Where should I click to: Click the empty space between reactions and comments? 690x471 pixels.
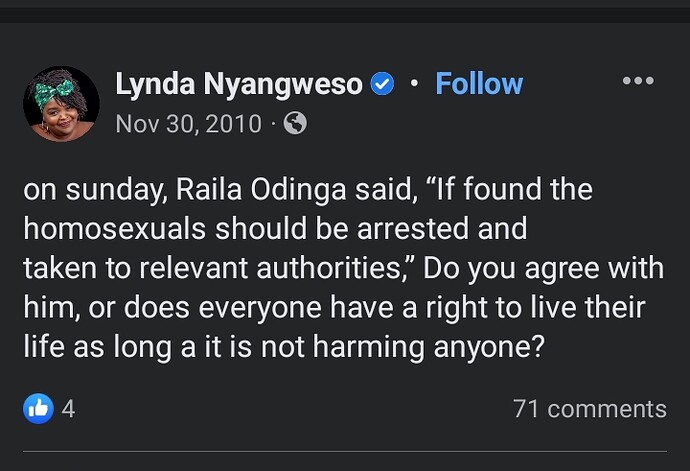coord(290,409)
